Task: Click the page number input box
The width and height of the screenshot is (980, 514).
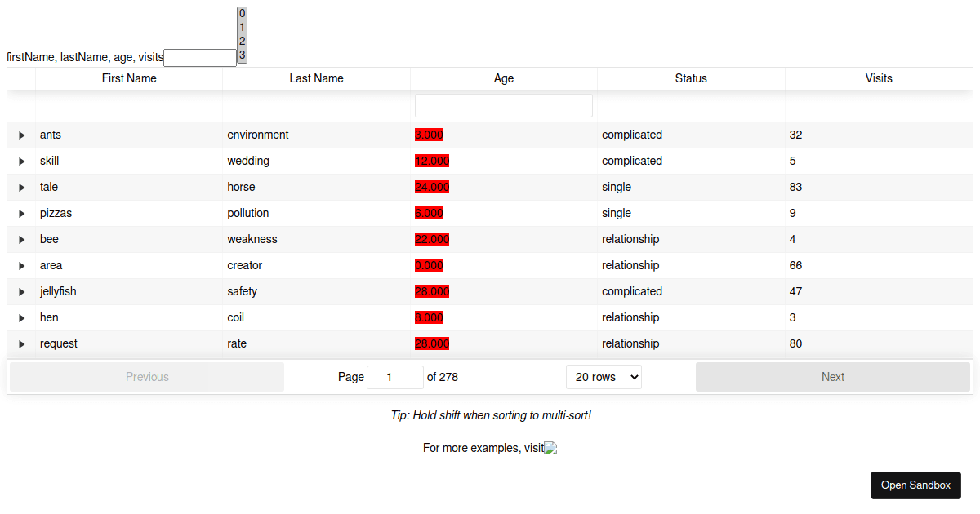Action: [395, 377]
